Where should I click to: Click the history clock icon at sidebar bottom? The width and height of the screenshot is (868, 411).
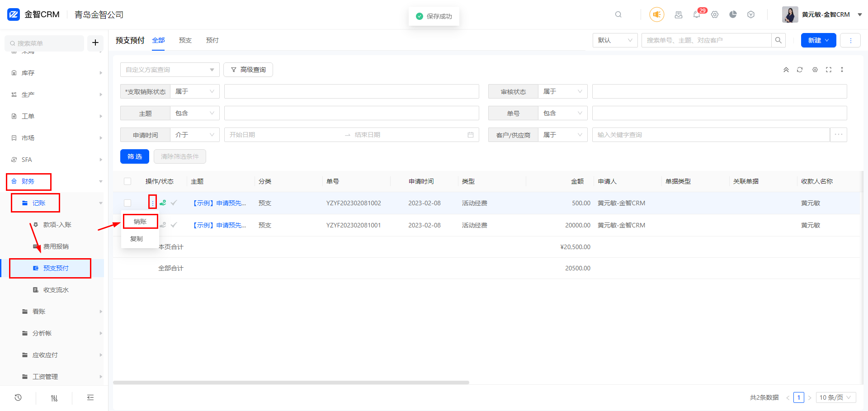(18, 397)
